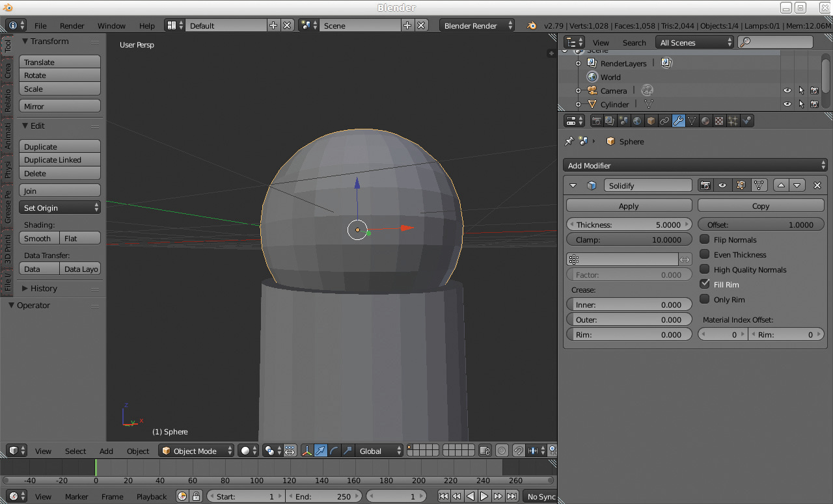Click the Smooth shading button
833x504 pixels.
point(38,239)
